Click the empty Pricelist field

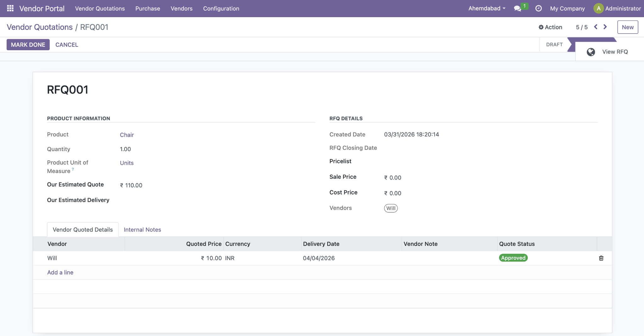click(x=491, y=161)
